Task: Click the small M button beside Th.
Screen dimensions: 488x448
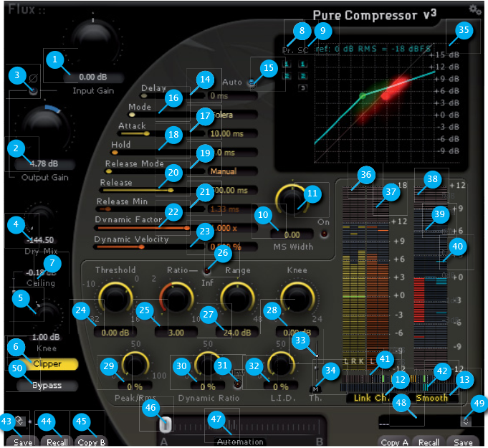Action: (314, 390)
